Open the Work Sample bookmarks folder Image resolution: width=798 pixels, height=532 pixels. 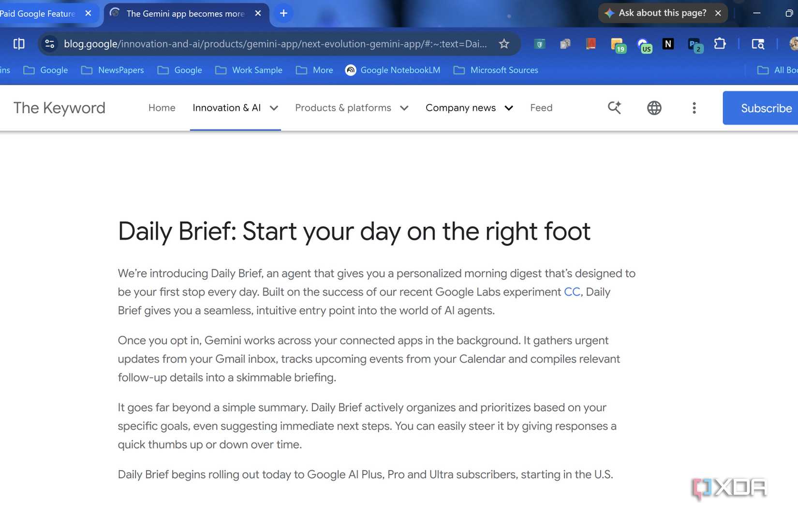[249, 70]
